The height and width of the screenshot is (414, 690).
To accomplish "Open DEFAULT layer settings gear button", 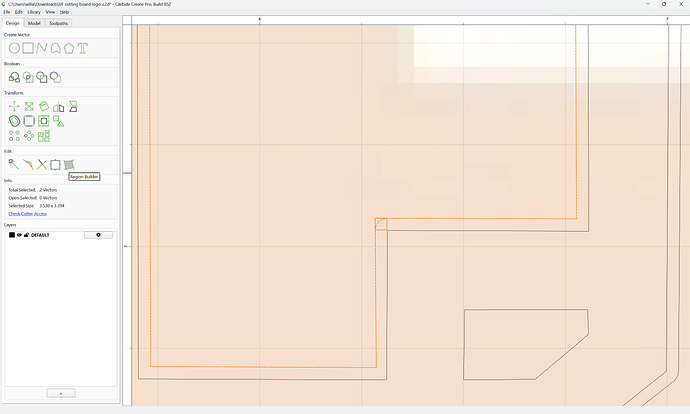I will (98, 235).
